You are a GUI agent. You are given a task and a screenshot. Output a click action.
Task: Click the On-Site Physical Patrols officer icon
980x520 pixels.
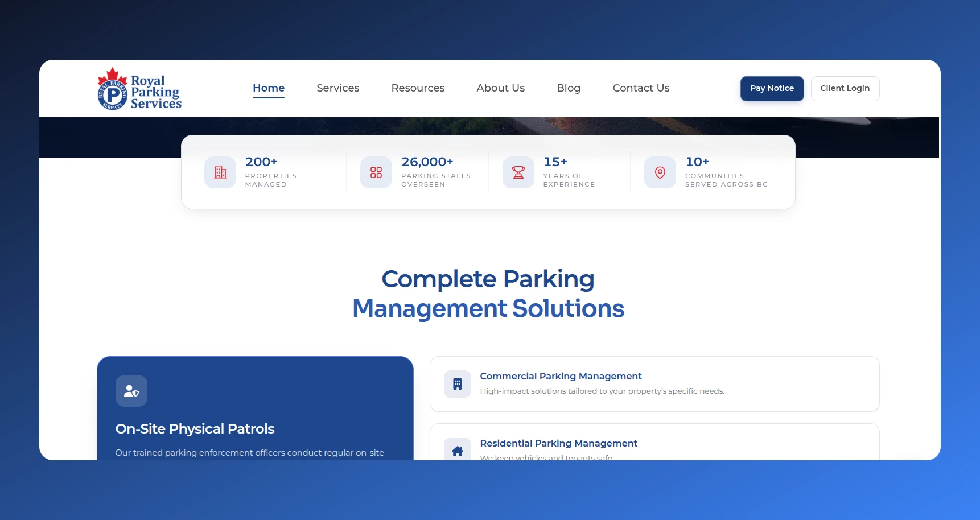click(x=131, y=391)
